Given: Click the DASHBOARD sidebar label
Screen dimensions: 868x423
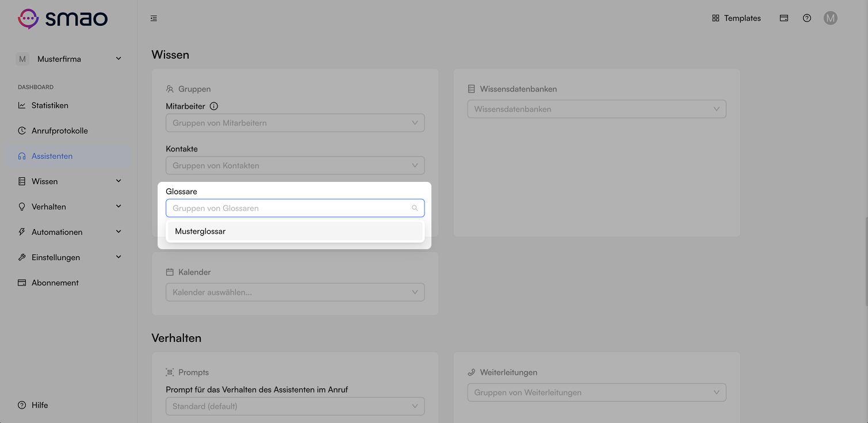Looking at the screenshot, I should pos(36,87).
